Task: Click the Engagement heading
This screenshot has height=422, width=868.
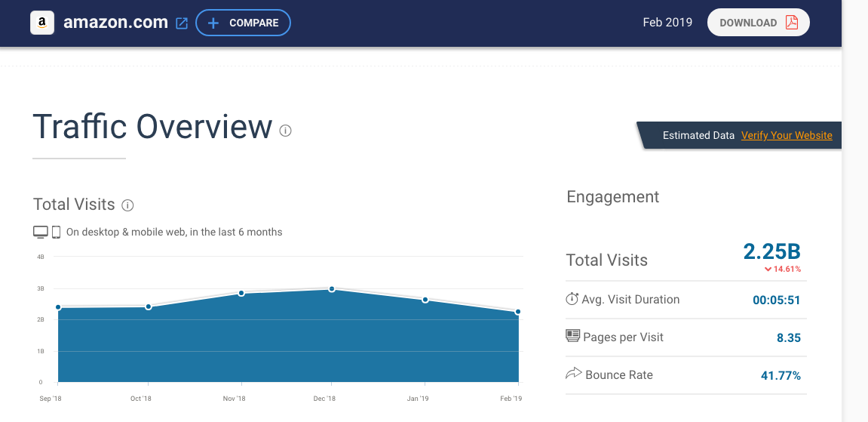Action: [x=613, y=196]
